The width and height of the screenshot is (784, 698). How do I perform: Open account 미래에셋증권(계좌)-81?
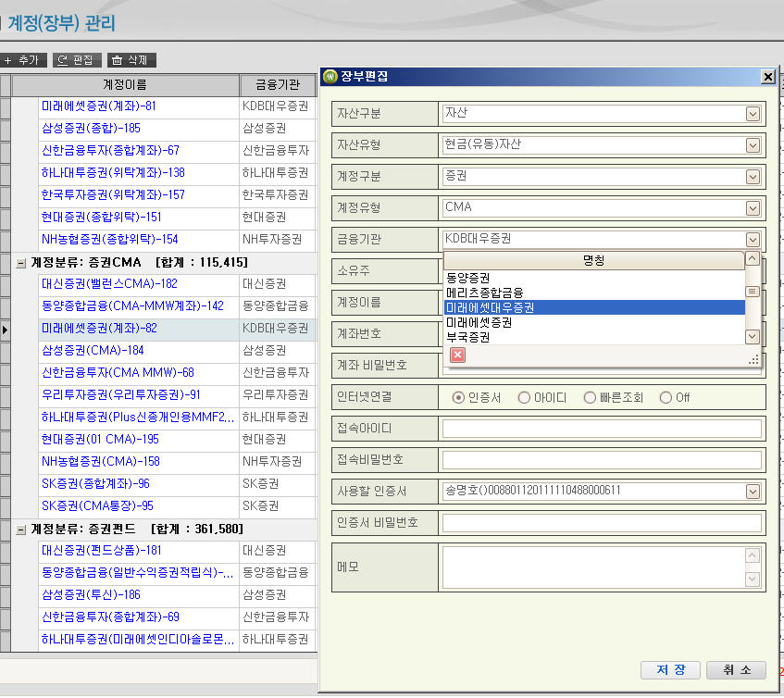click(98, 106)
